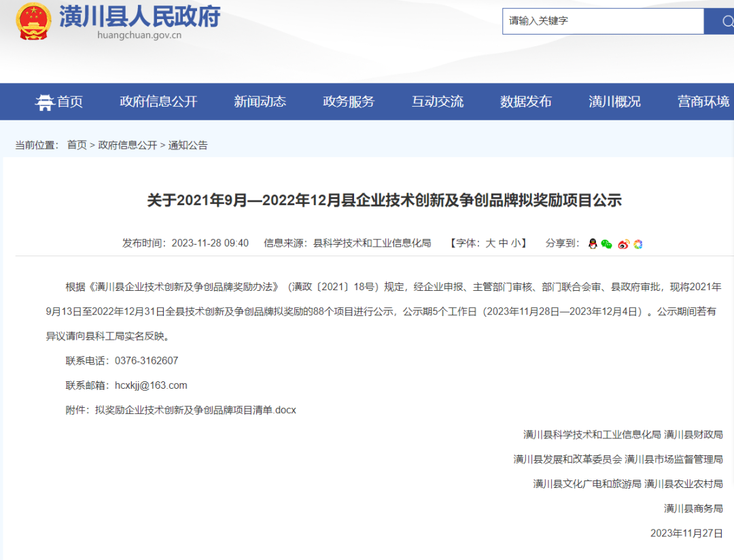
Task: Share to Weibo icon
Action: [x=623, y=244]
